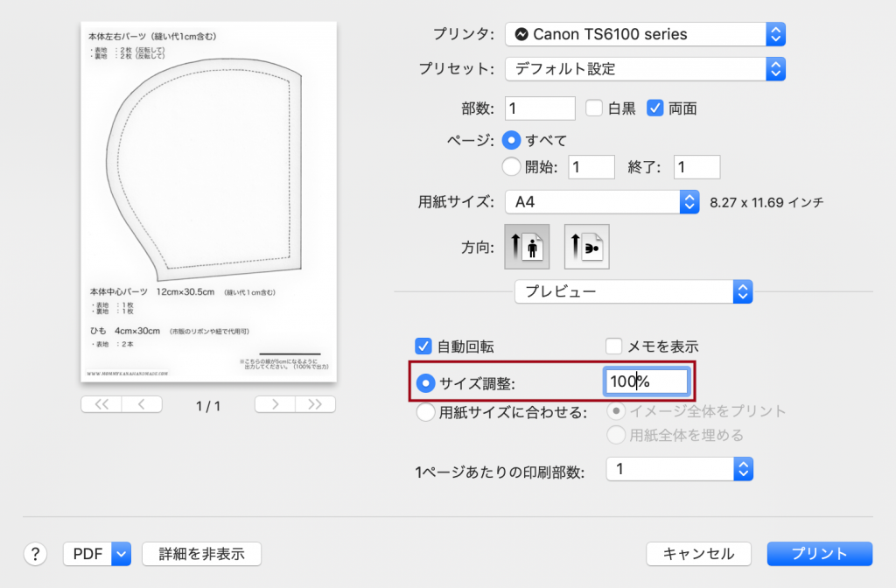Select landscape orientation icon

coord(586,246)
